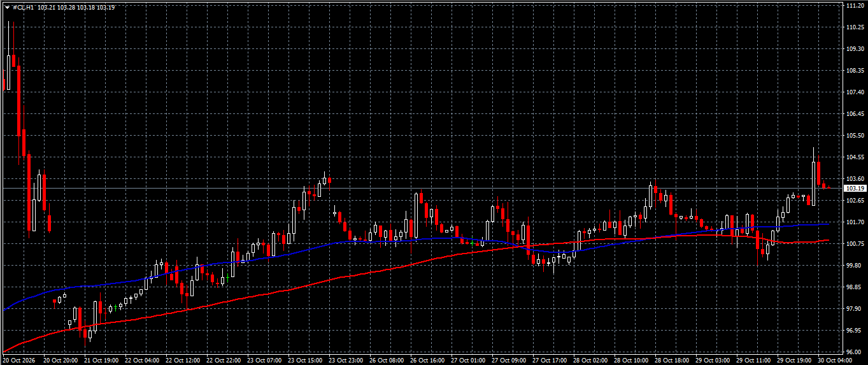The width and height of the screenshot is (868, 365).
Task: Click the 28 Oct 10:00 time label
Action: 632,360
